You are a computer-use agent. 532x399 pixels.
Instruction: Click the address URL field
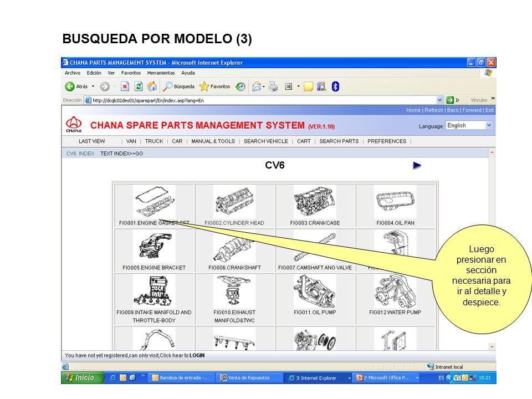pos(263,100)
